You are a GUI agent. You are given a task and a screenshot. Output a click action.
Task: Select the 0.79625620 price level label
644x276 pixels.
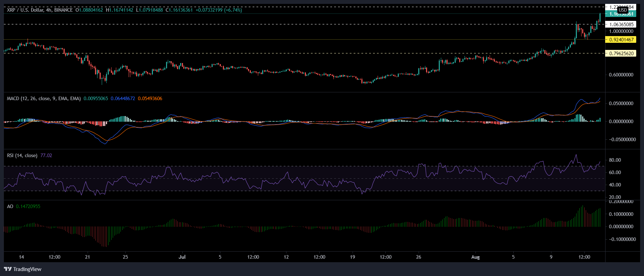(x=621, y=53)
